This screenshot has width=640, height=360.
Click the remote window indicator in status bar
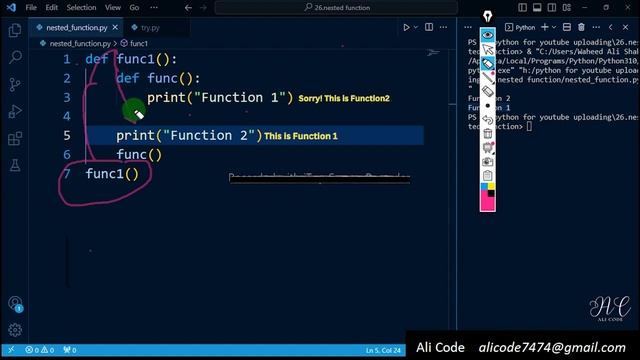11,350
